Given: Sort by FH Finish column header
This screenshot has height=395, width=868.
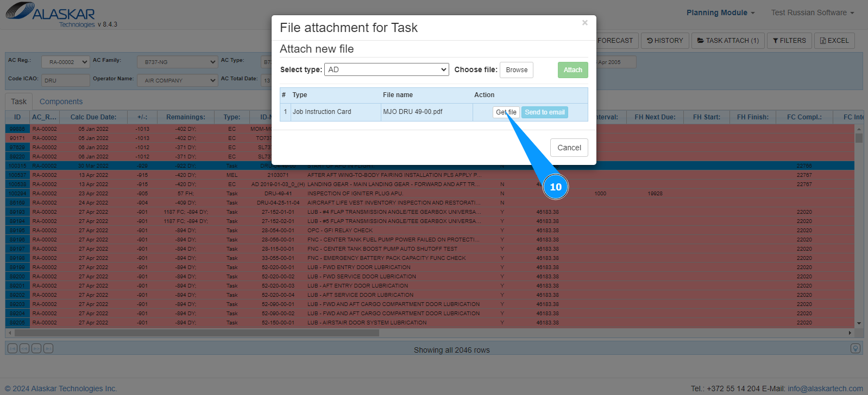Looking at the screenshot, I should click(x=753, y=117).
